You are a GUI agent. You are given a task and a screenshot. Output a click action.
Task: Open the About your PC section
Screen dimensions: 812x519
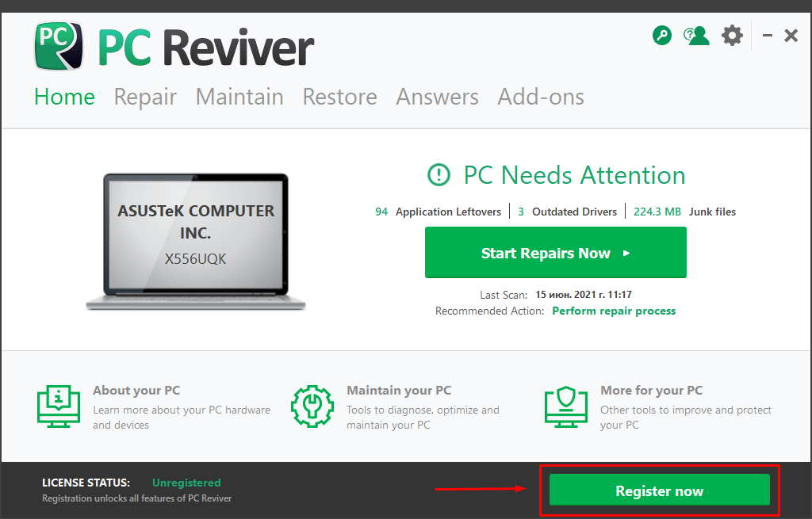pos(155,406)
